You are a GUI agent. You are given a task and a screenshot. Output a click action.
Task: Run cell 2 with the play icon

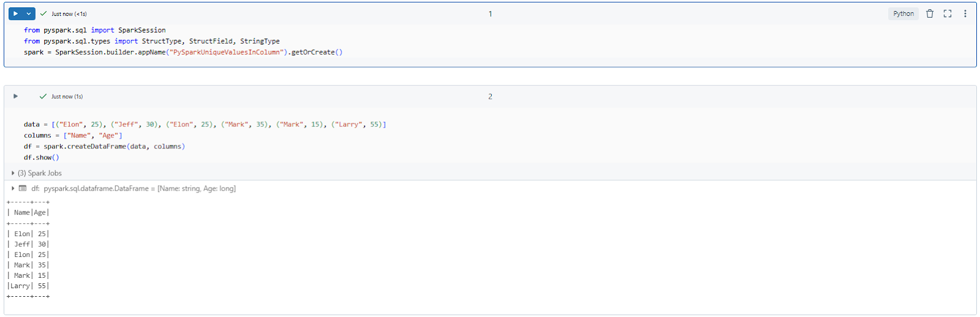(x=15, y=96)
